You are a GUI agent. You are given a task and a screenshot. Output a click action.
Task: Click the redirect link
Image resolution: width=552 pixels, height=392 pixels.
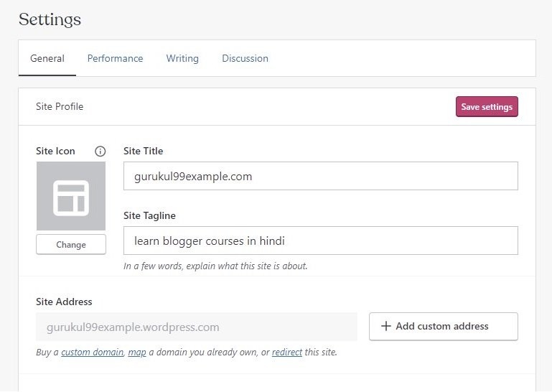pyautogui.click(x=287, y=353)
